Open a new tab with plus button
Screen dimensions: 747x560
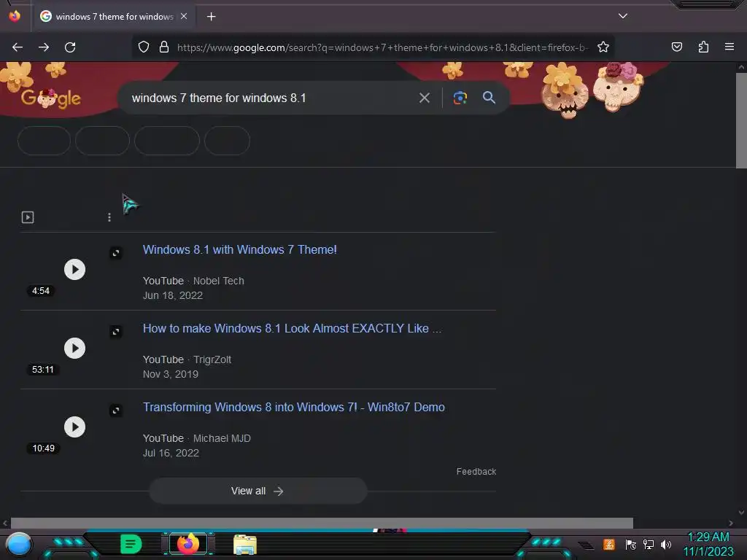(211, 17)
